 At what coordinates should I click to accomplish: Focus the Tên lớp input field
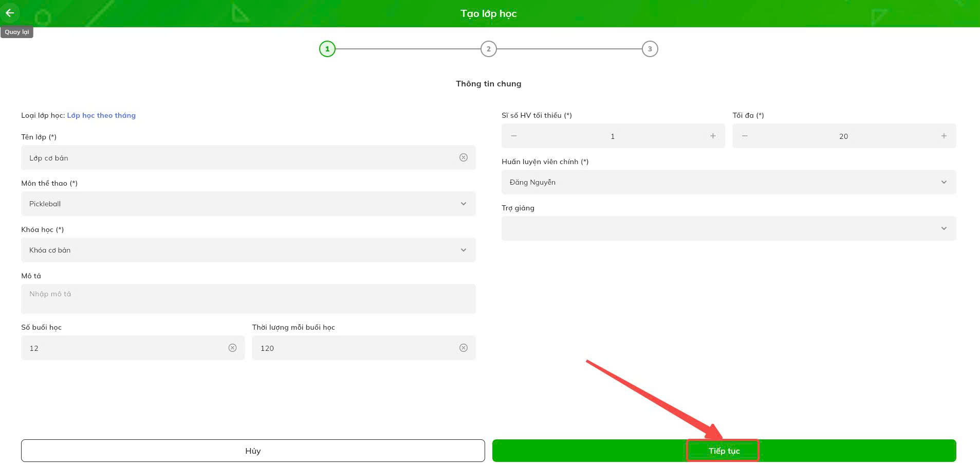pos(248,157)
